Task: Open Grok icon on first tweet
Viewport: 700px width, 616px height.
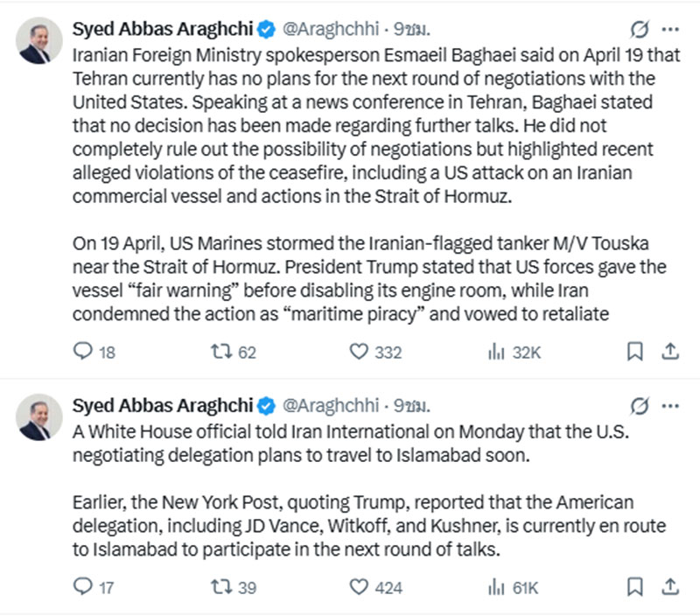Action: [640, 31]
